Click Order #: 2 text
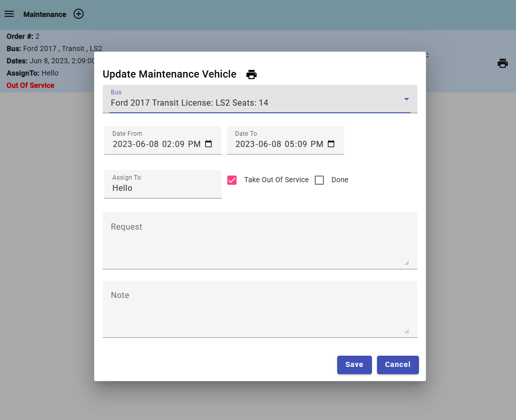Viewport: 516px width, 420px height. click(x=23, y=36)
